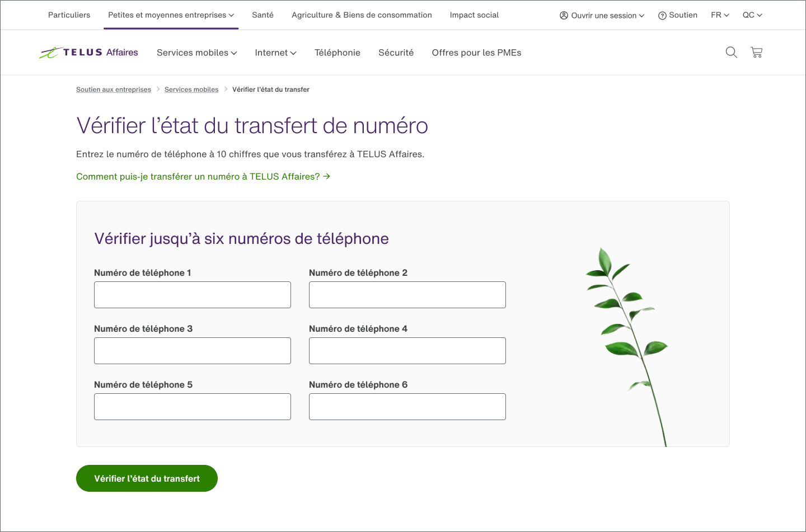
Task: Focus the Numéro de téléphone 4 field
Action: point(407,351)
